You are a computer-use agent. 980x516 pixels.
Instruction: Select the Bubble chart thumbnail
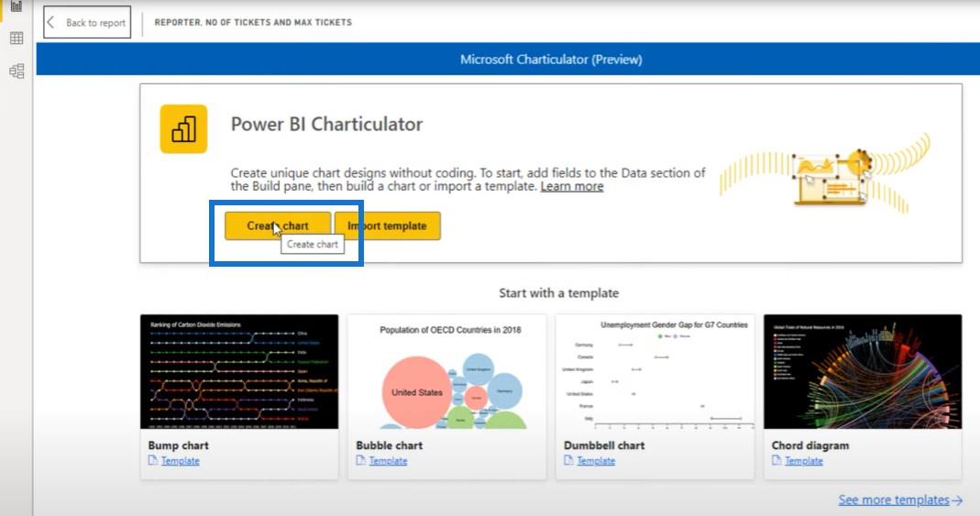click(x=446, y=372)
